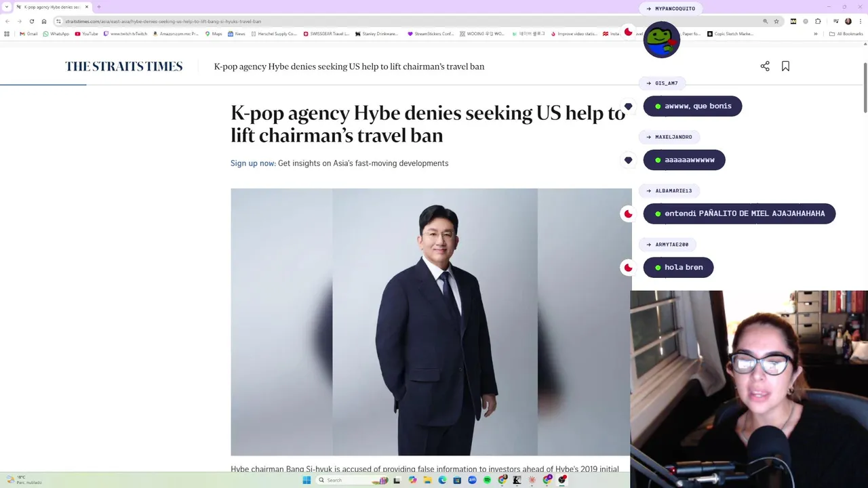868x488 pixels.
Task: Open the Extensions puzzle icon
Action: click(x=818, y=21)
